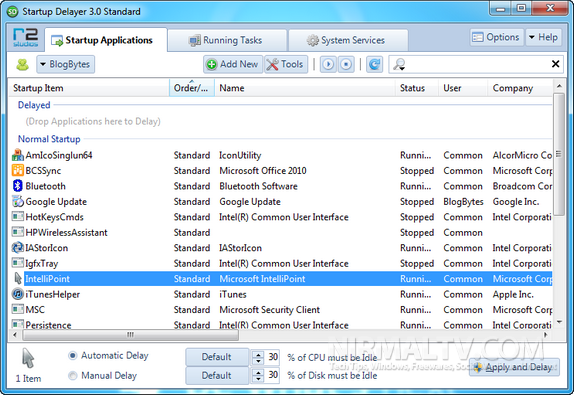This screenshot has width=574, height=395.
Task: Click the Delayed group header
Action: click(x=34, y=105)
